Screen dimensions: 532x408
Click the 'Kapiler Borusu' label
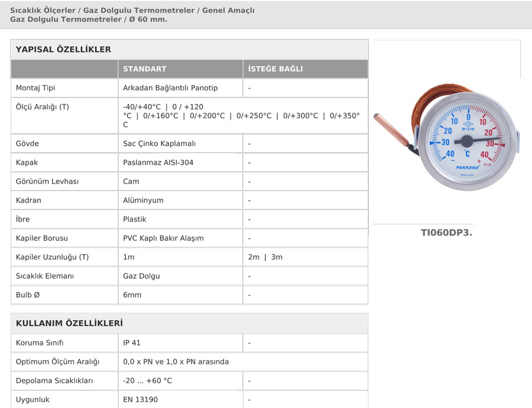(42, 238)
